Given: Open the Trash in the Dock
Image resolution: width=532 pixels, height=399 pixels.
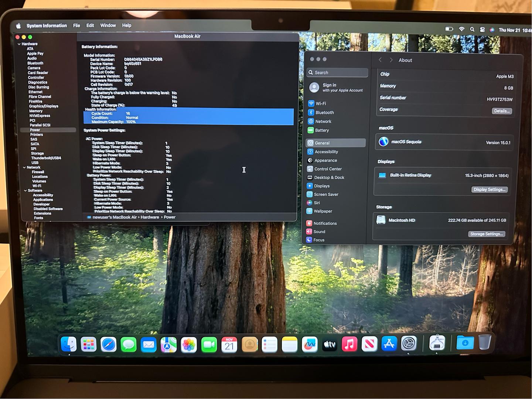Looking at the screenshot, I should (485, 342).
